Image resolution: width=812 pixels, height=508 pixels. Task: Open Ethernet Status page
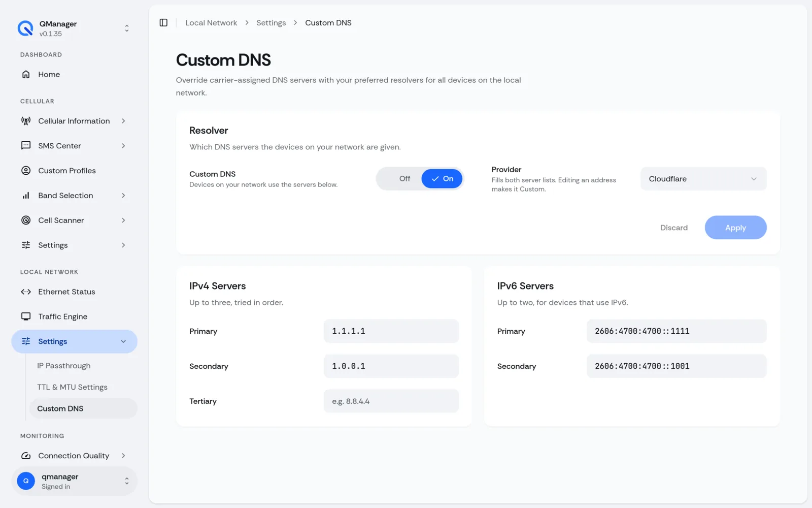pos(74,292)
